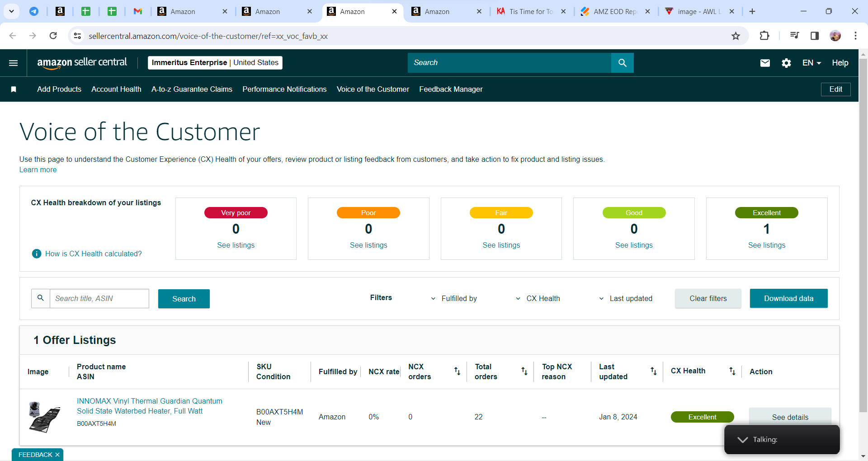
Task: Open the media control icon in toolbar
Action: [794, 36]
